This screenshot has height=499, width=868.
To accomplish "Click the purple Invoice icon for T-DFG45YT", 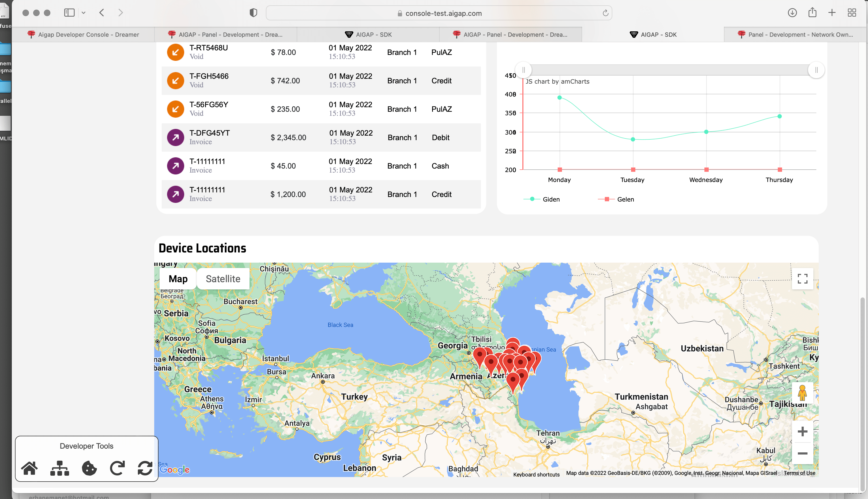I will 175,137.
